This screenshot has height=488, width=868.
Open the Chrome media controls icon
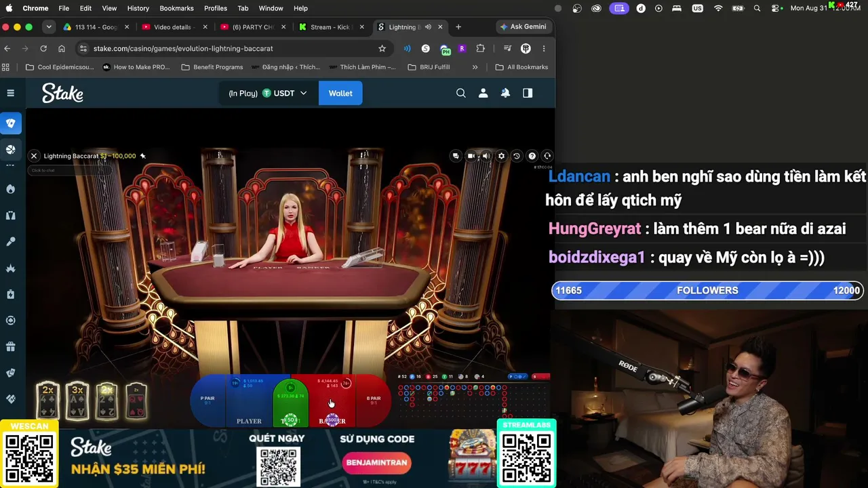[x=507, y=49]
